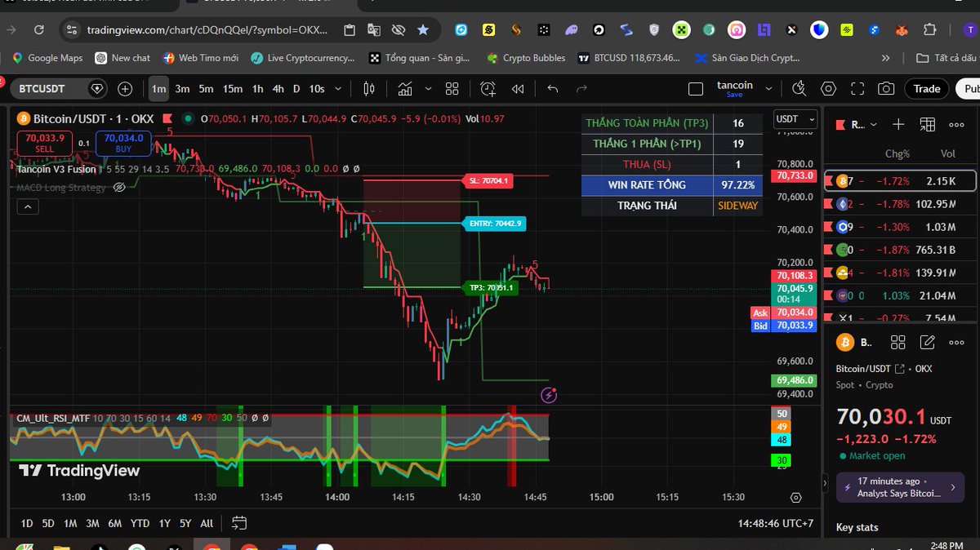
Task: Select the 4h timeframe
Action: (x=278, y=88)
